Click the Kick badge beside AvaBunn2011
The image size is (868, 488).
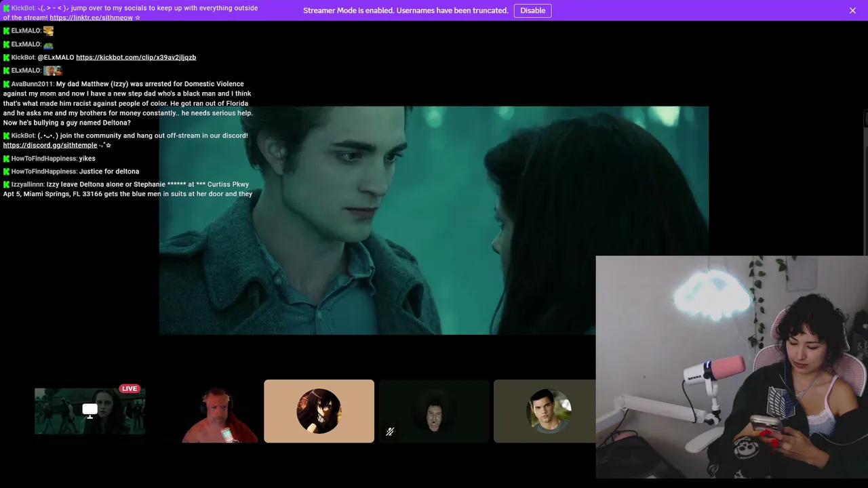[x=6, y=84]
